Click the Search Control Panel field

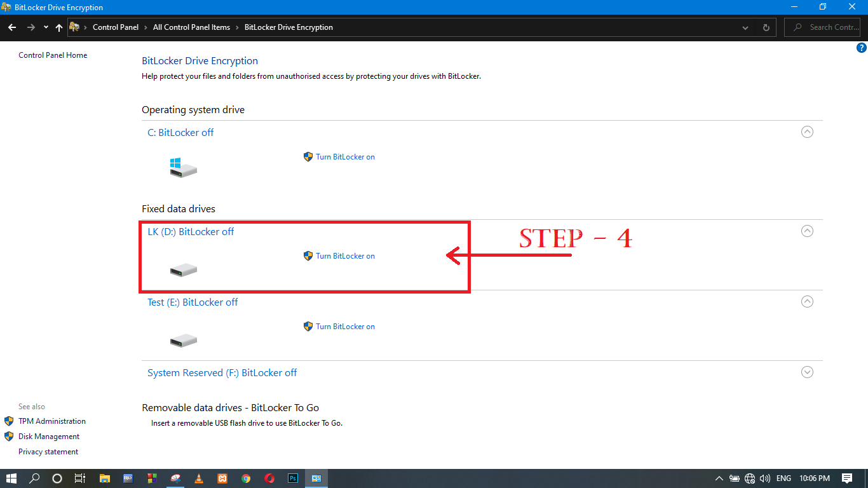[823, 27]
